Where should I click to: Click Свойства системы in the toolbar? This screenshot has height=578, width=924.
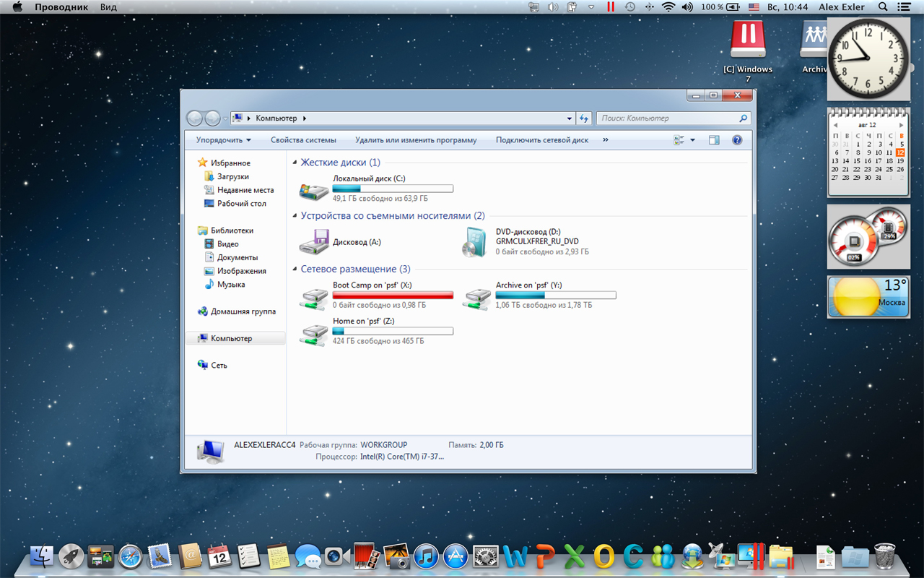(303, 140)
